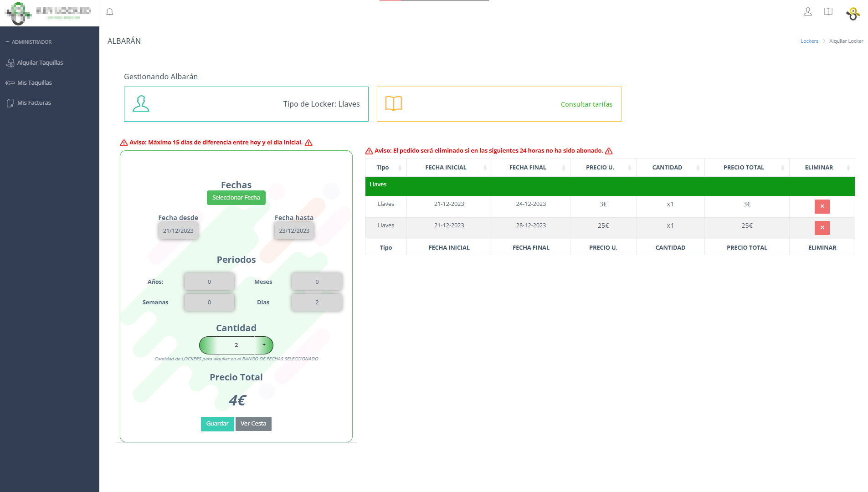
Task: Click the open book icon in top bar
Action: (828, 12)
